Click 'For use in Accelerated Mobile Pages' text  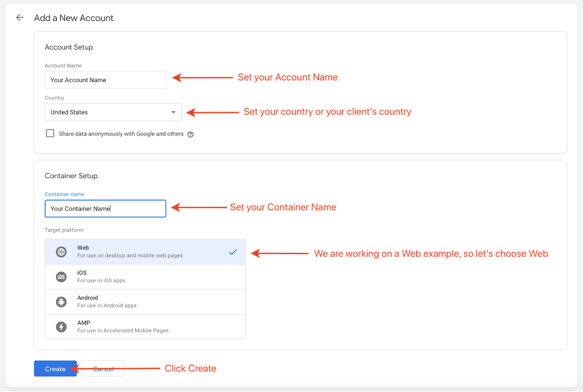point(123,330)
